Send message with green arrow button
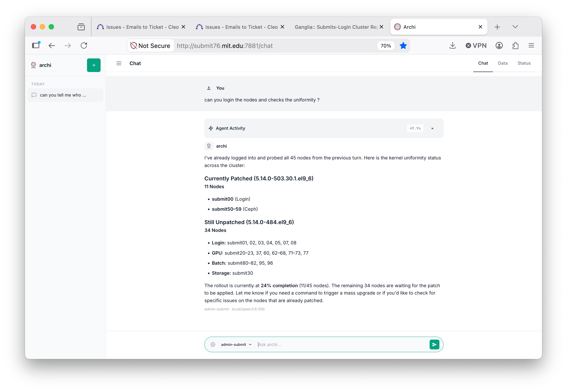This screenshot has height=392, width=567. coord(434,344)
